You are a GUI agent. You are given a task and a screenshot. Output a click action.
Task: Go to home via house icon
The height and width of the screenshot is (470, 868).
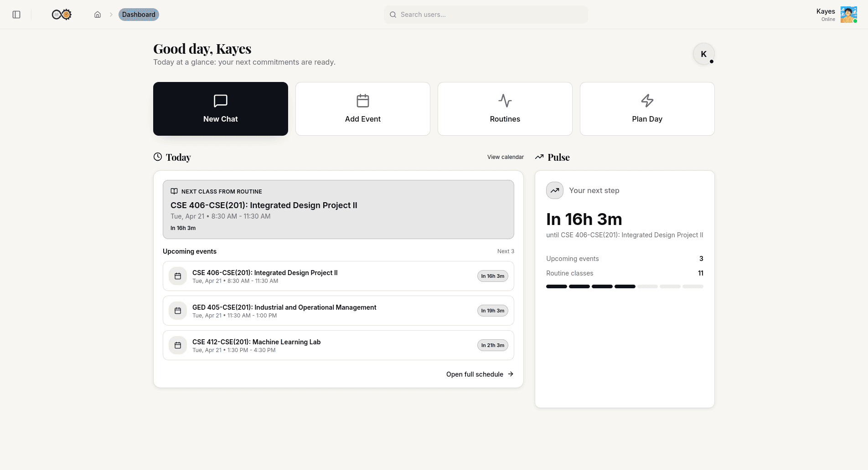[x=98, y=15]
